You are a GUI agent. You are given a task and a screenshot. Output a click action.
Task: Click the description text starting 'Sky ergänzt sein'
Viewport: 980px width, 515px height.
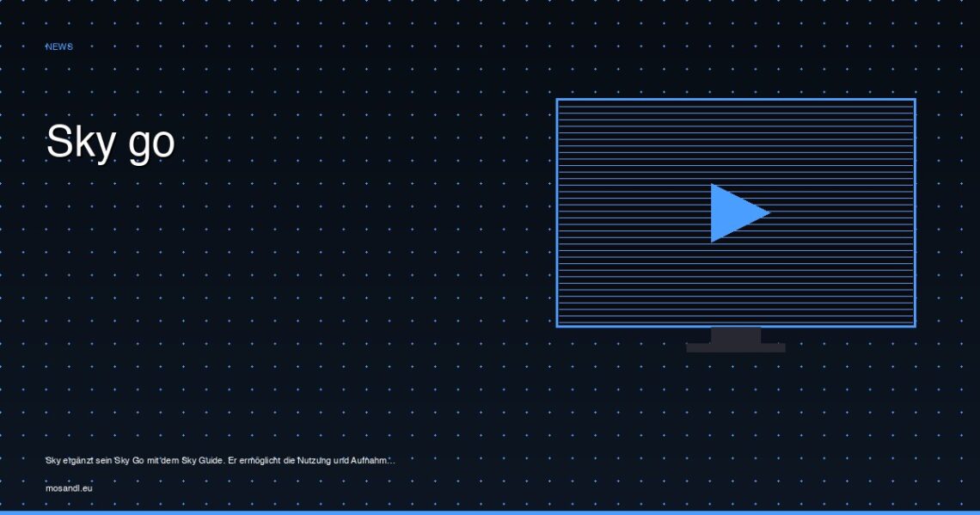click(220, 461)
